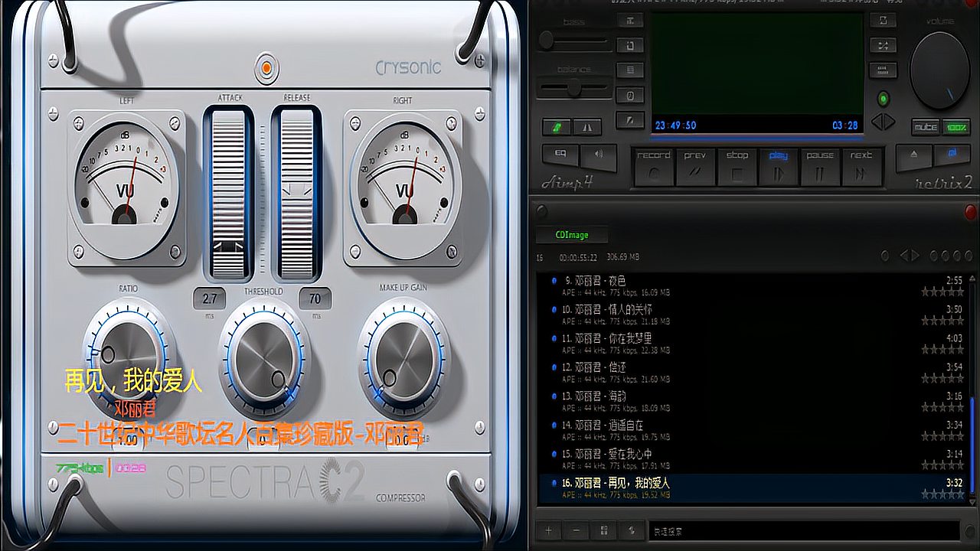Select the CDImage playlist tab

click(571, 235)
